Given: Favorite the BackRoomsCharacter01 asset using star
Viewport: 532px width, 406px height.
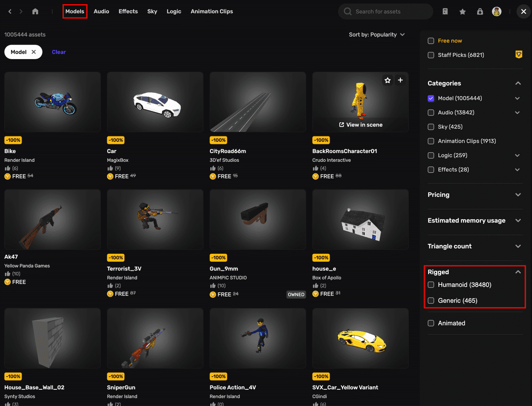Looking at the screenshot, I should tap(388, 80).
